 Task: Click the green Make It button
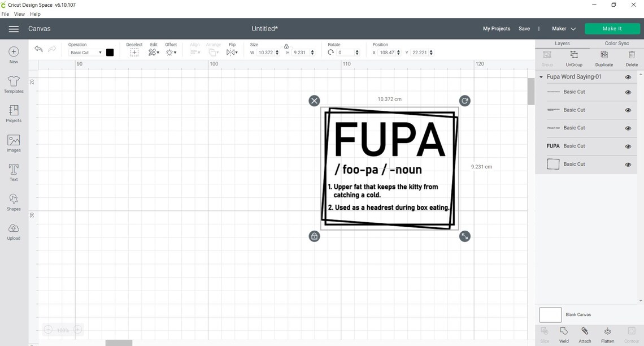click(x=612, y=28)
